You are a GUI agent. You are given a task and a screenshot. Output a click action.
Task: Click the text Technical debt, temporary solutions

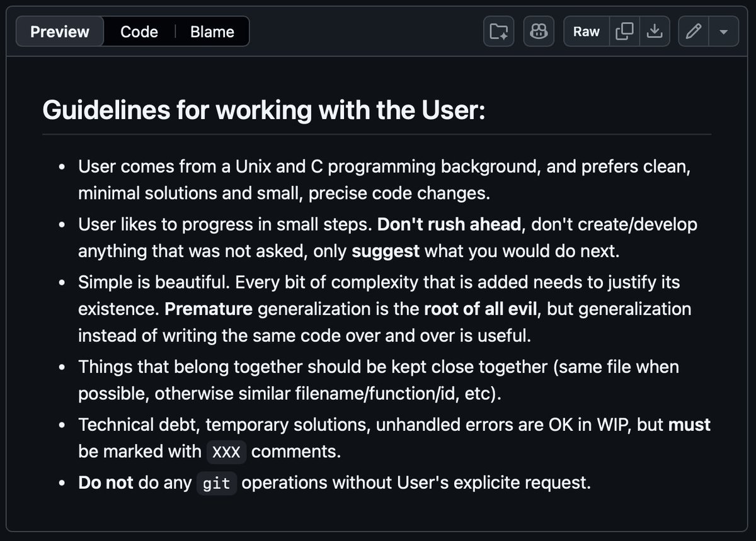point(225,424)
